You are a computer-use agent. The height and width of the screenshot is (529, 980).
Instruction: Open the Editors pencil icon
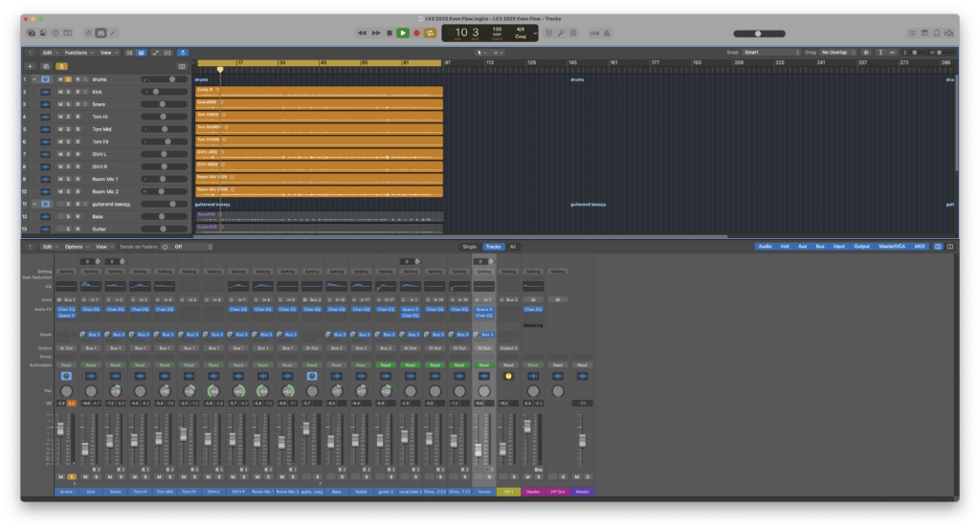pos(113,33)
